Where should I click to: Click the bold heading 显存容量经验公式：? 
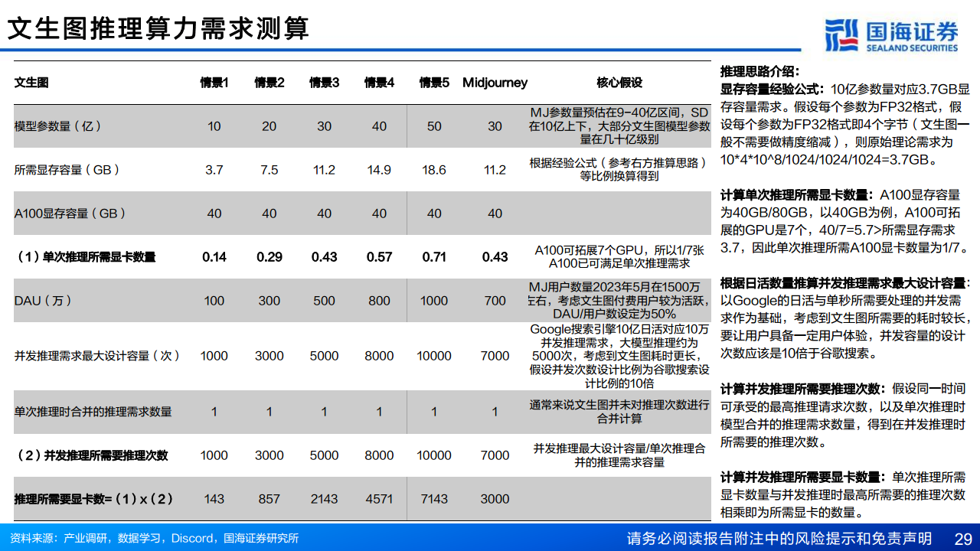pos(773,88)
